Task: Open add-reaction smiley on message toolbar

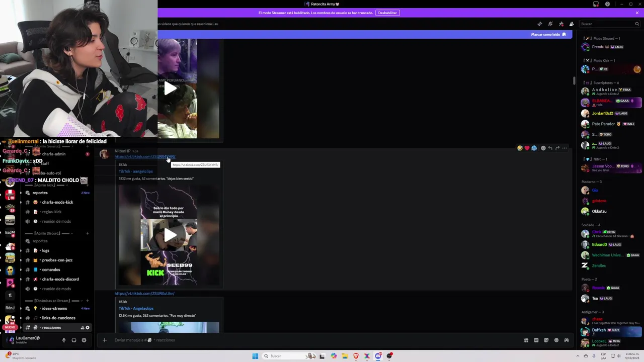Action: [543, 148]
